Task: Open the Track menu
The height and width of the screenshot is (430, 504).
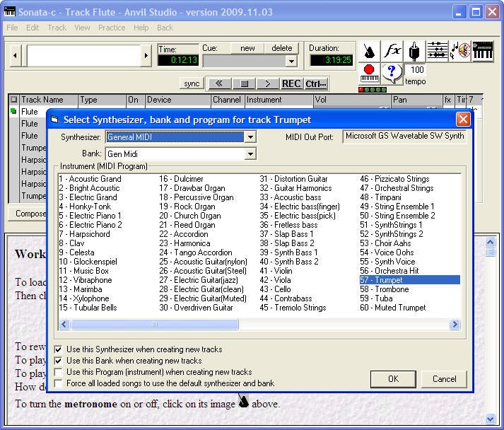Action: (57, 28)
